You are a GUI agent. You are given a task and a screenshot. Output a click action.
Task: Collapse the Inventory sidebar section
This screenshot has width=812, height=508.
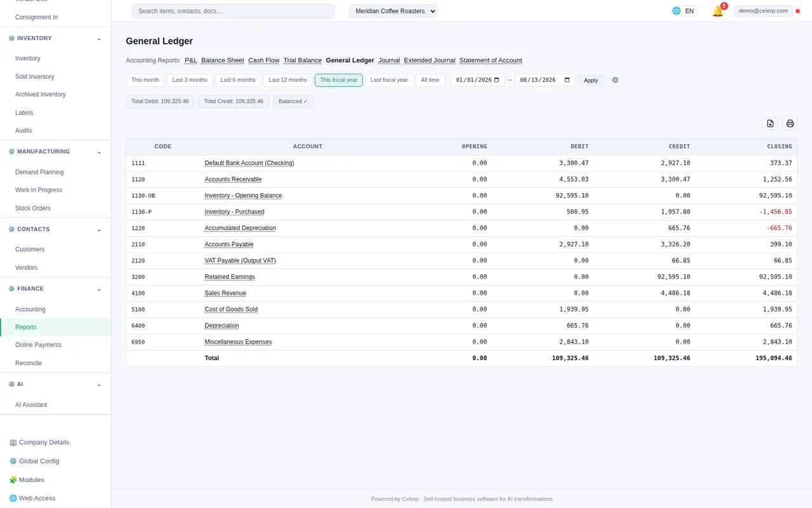click(99, 39)
